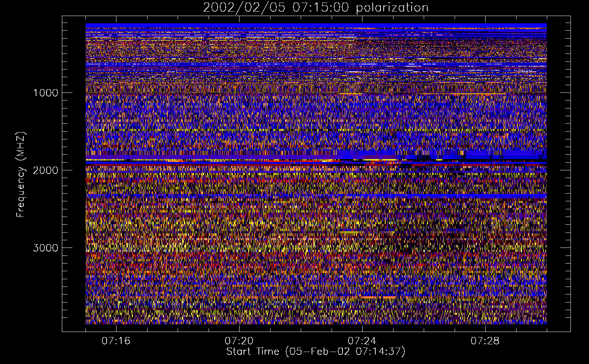
Task: Click the 07:20 time tick label
Action: pyautogui.click(x=239, y=341)
